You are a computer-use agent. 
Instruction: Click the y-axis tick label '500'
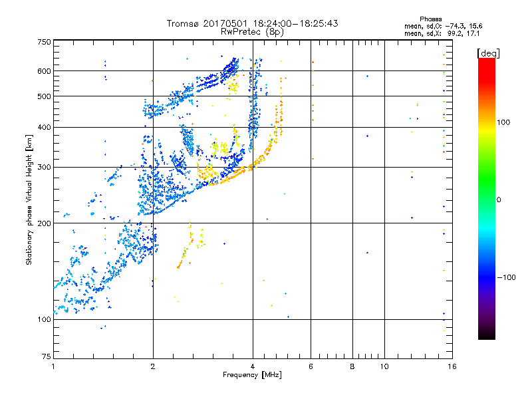tap(44, 96)
